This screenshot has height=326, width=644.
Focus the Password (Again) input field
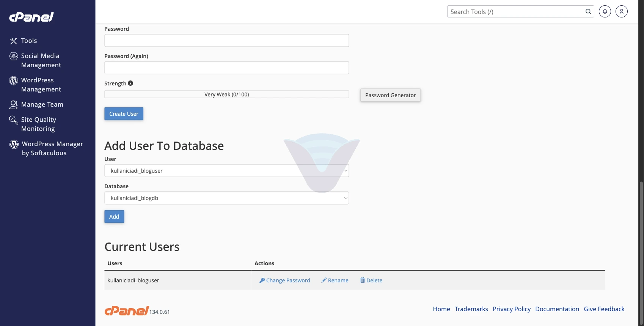click(227, 68)
